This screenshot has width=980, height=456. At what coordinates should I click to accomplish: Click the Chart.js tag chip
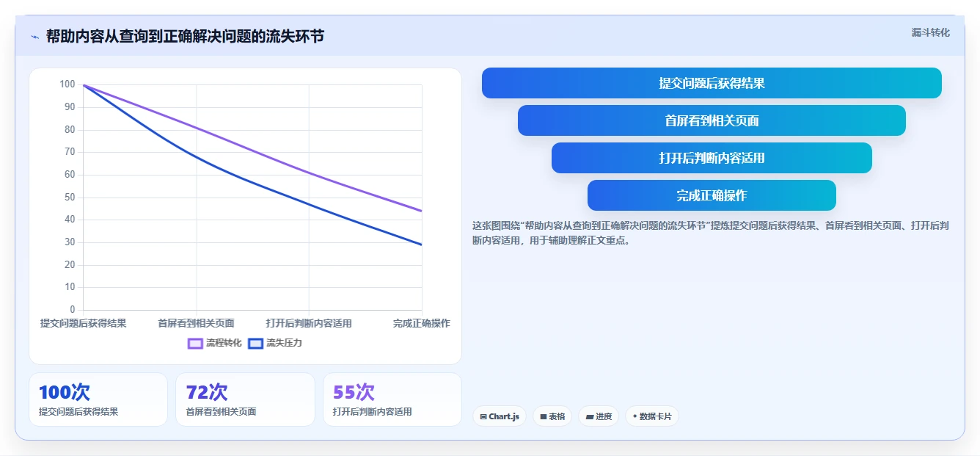(500, 416)
